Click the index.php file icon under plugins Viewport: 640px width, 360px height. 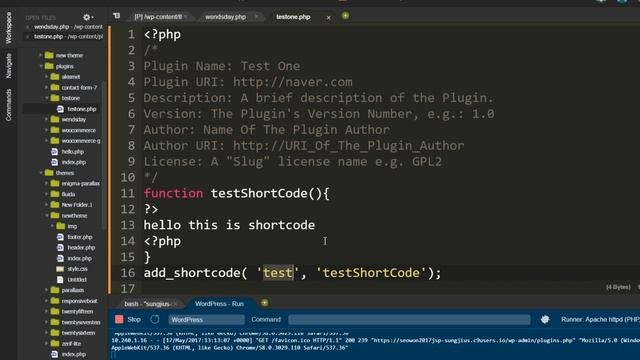click(x=55, y=162)
